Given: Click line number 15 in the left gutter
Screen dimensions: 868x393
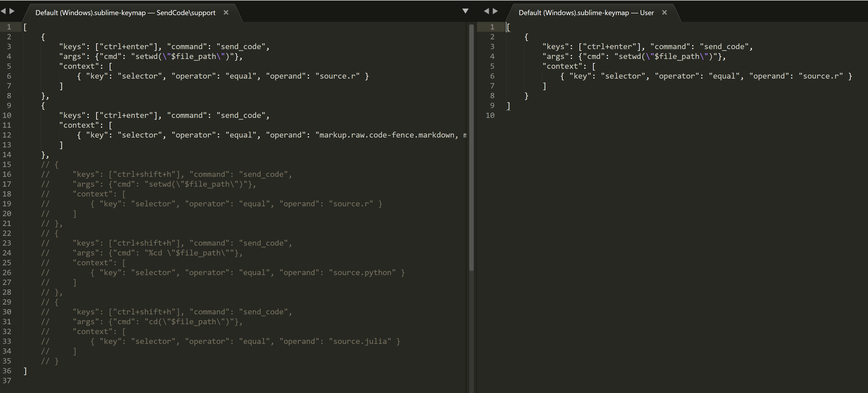Looking at the screenshot, I should [x=7, y=164].
